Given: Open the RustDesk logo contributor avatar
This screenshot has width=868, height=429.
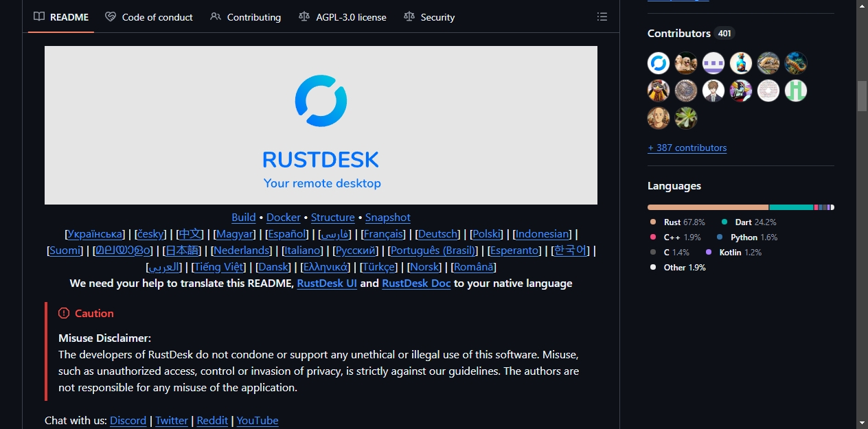Looking at the screenshot, I should 659,63.
